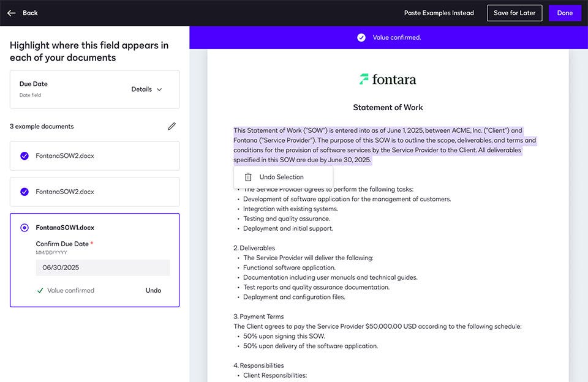Viewport: 588px width, 382px height.
Task: Select the FontanaSOW1.docx radio button
Action: [x=24, y=227]
